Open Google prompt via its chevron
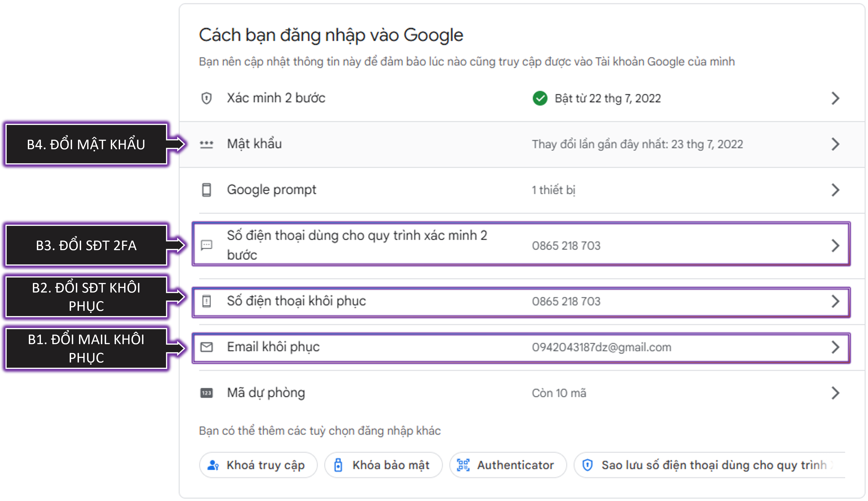This screenshot has width=868, height=501. pyautogui.click(x=835, y=190)
